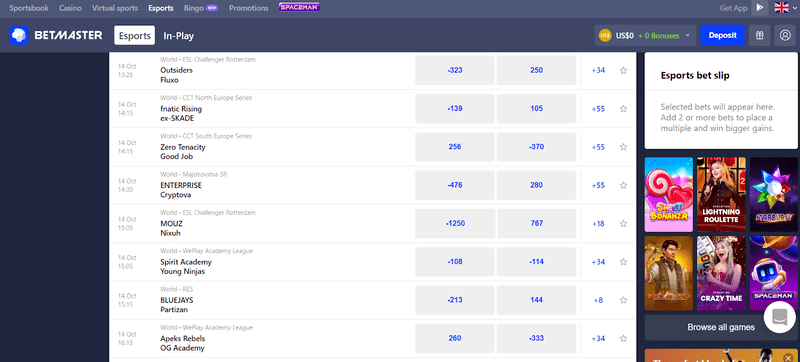800x362 pixels.
Task: Select Esports in the top navigation
Action: (161, 8)
